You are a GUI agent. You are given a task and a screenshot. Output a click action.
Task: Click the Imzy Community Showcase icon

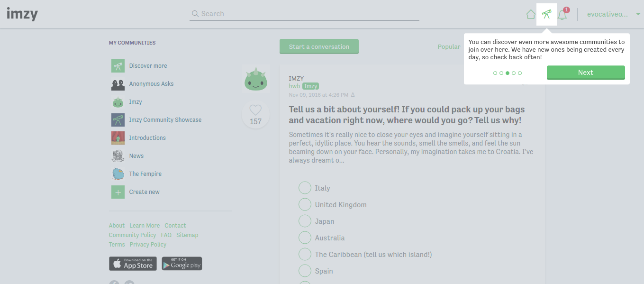click(x=118, y=120)
